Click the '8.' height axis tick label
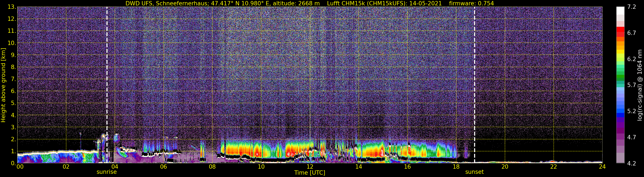This screenshot has width=644, height=177. (13, 67)
